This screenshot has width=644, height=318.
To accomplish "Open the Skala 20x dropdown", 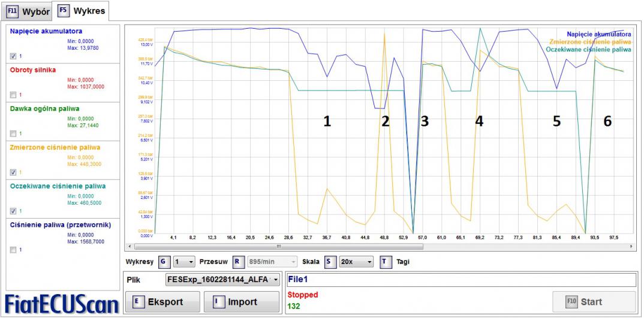I will click(x=357, y=261).
